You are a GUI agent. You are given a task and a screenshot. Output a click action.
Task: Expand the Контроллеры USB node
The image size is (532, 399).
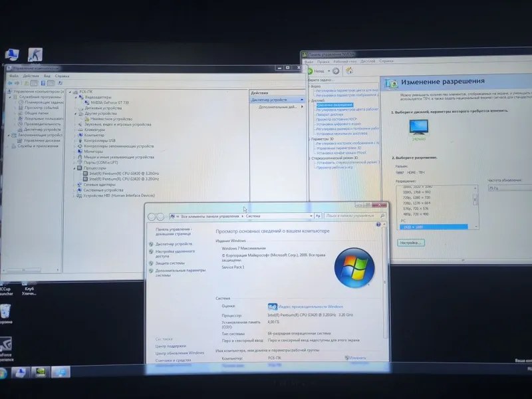[75, 140]
